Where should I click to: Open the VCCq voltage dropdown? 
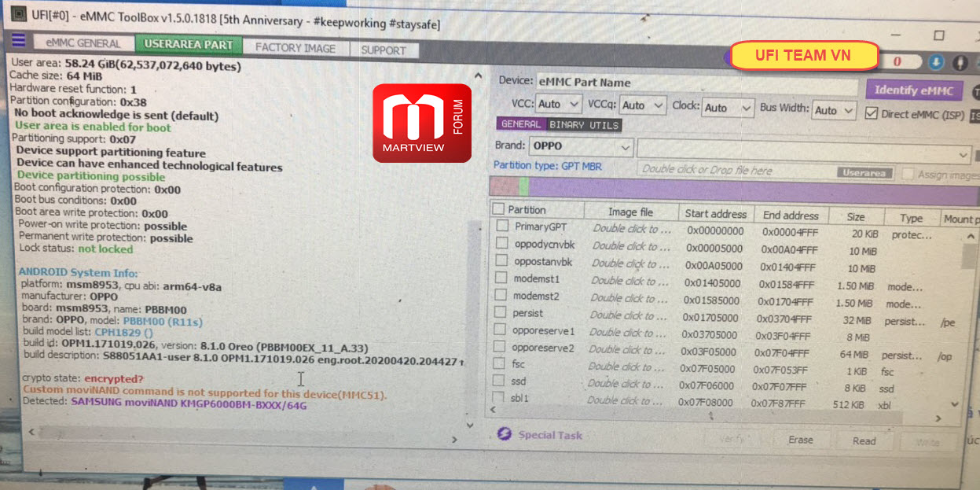642,105
